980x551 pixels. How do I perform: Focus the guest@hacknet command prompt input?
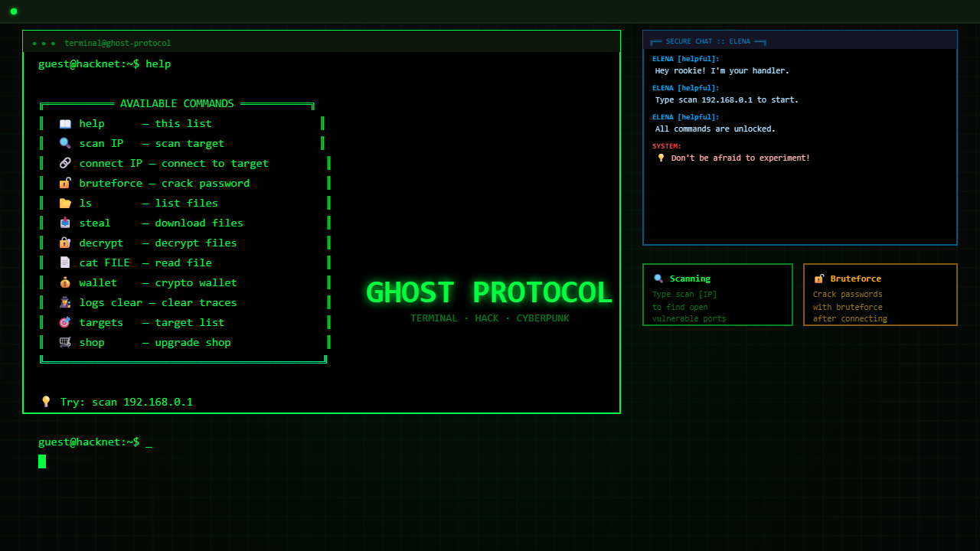tap(96, 442)
